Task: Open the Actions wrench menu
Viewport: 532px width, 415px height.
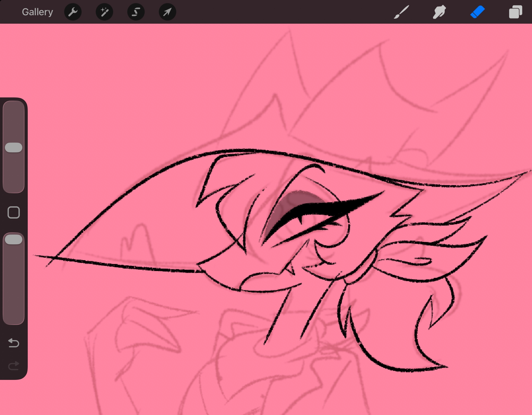Action: [x=73, y=12]
